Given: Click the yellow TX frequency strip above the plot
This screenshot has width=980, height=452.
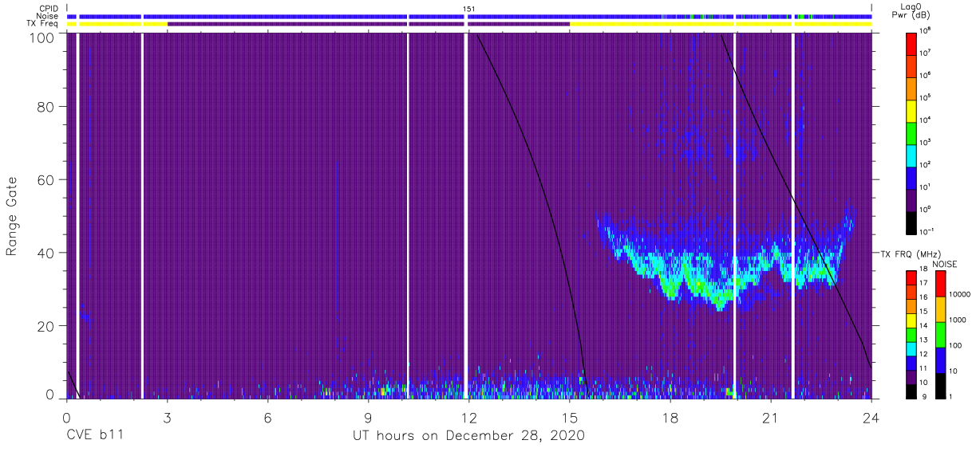Looking at the screenshot, I should coord(721,24).
